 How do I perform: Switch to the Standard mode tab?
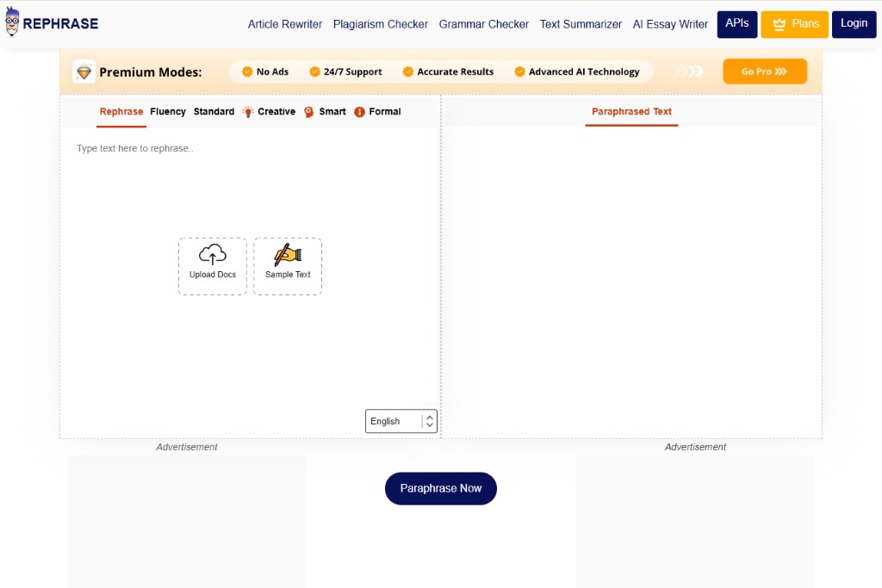pyautogui.click(x=214, y=112)
